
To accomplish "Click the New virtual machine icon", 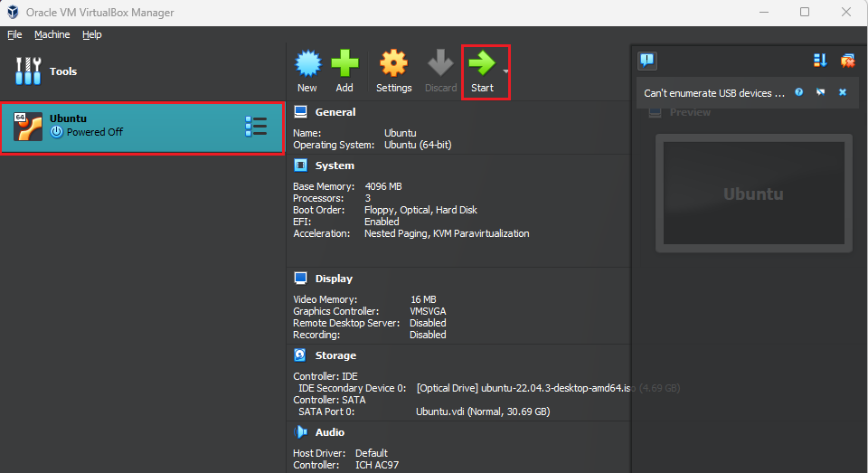I will [x=307, y=63].
